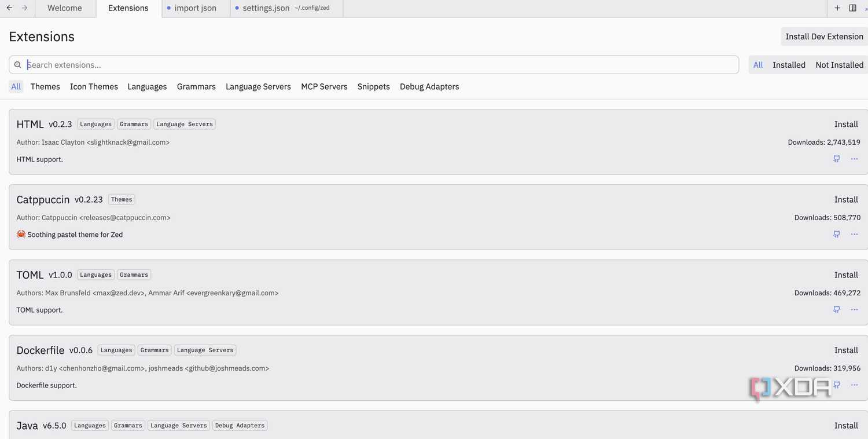Filter by Debug Adapters category

pyautogui.click(x=429, y=86)
